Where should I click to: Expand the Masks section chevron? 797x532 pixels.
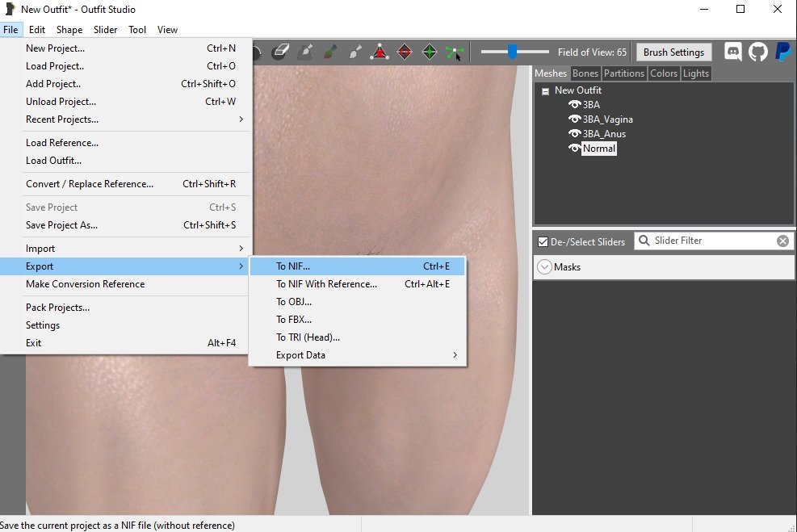coord(544,267)
